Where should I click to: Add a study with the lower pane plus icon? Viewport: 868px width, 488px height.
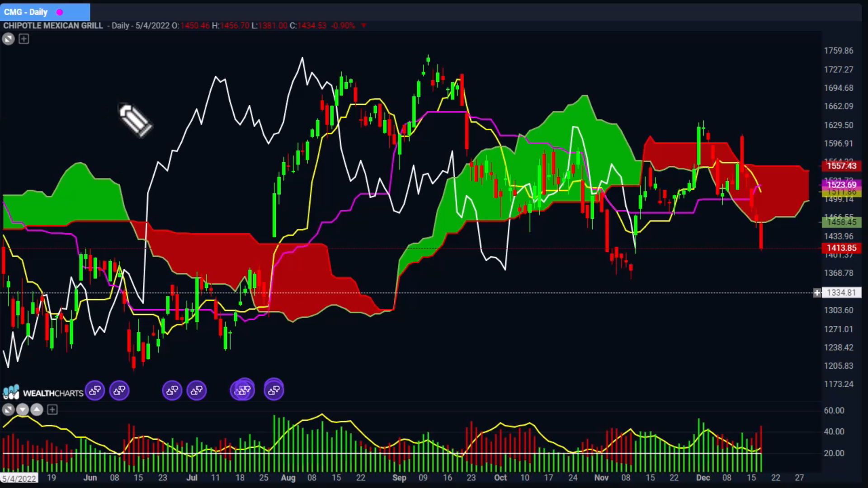point(52,410)
